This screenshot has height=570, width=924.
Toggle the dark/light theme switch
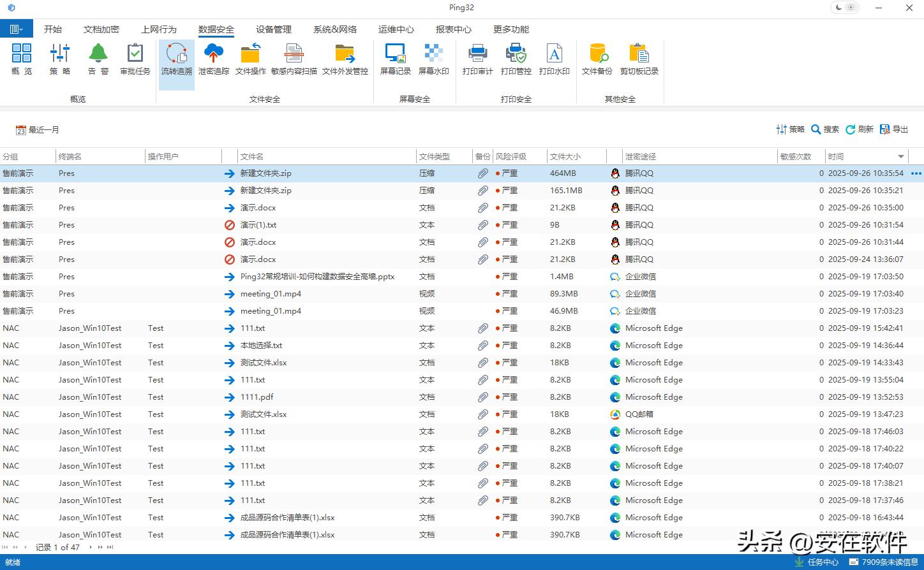pyautogui.click(x=845, y=8)
